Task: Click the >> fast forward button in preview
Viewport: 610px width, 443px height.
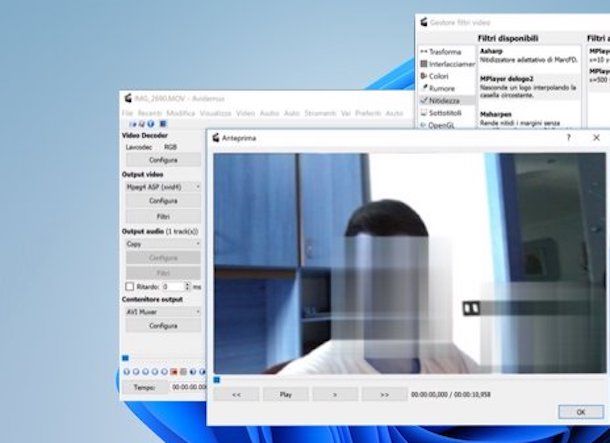Action: pos(384,394)
